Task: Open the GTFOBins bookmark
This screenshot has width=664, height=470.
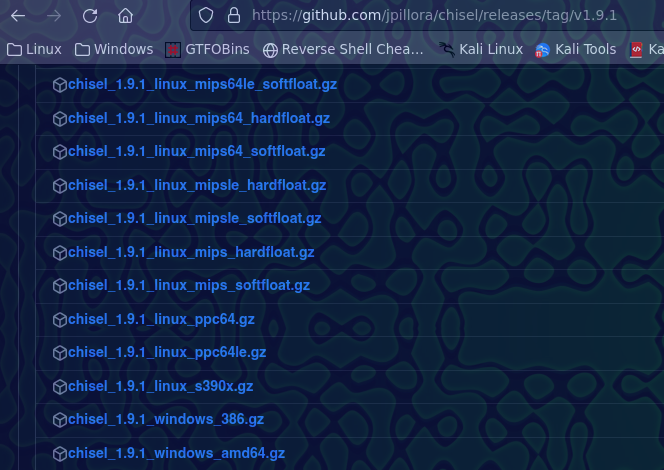Action: pos(207,50)
